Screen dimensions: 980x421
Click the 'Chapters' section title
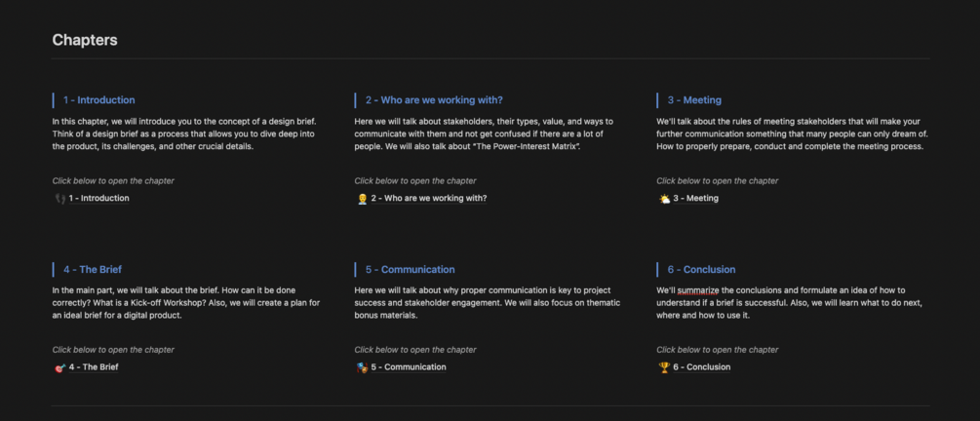coord(85,41)
